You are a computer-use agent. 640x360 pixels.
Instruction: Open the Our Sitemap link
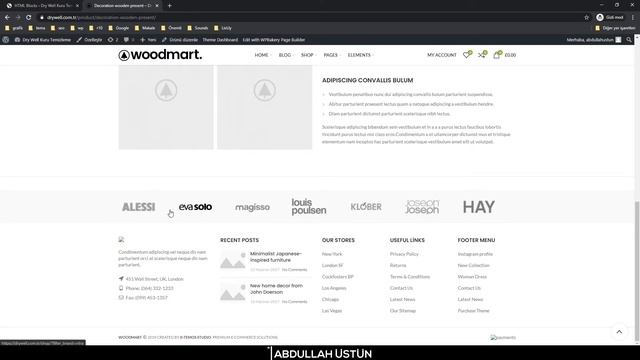402,311
